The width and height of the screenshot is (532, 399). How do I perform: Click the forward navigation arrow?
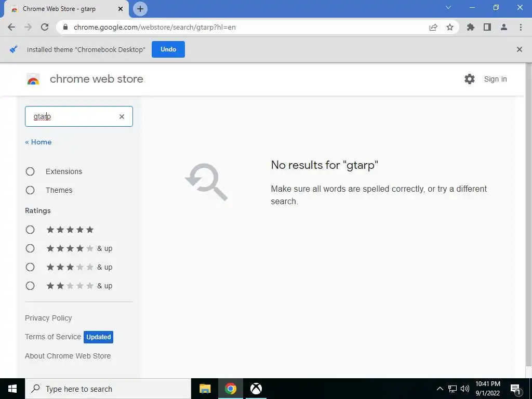point(28,27)
